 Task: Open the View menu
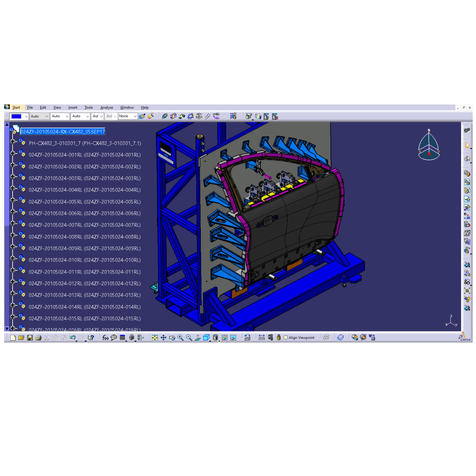tap(57, 108)
